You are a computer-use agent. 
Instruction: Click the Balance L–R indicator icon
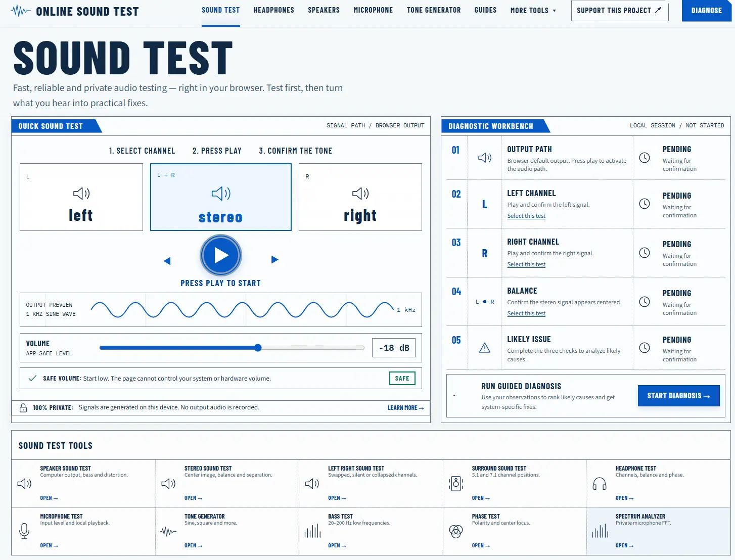(x=485, y=302)
